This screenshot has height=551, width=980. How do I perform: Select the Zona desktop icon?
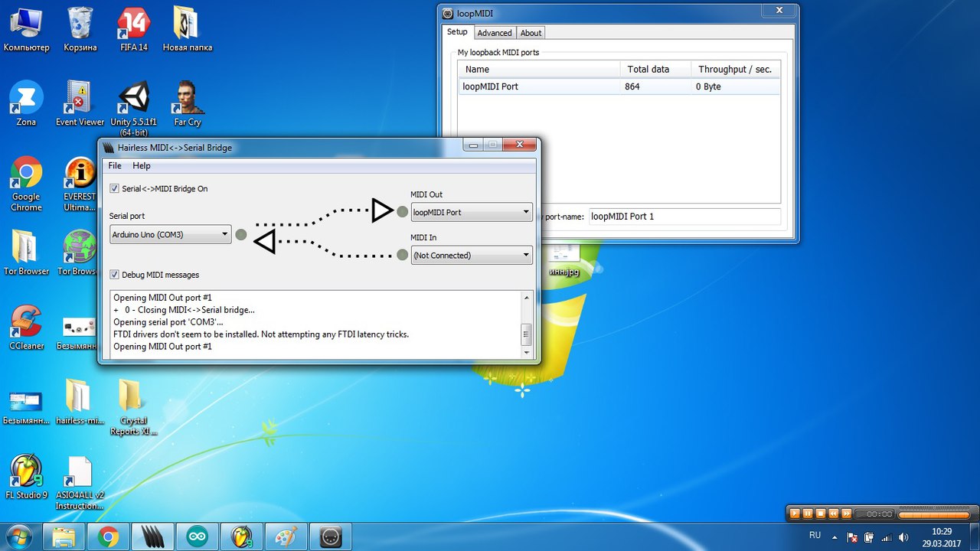tap(26, 103)
